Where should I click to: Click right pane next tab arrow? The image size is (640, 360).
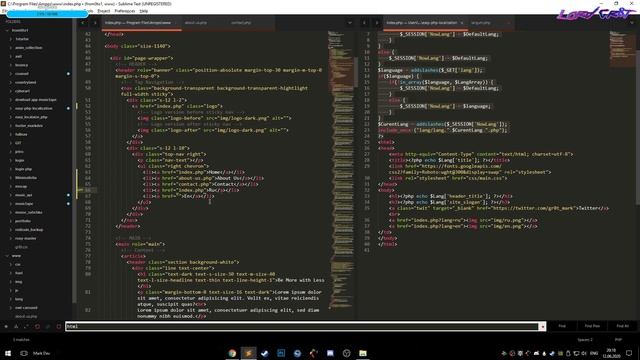tap(376, 23)
